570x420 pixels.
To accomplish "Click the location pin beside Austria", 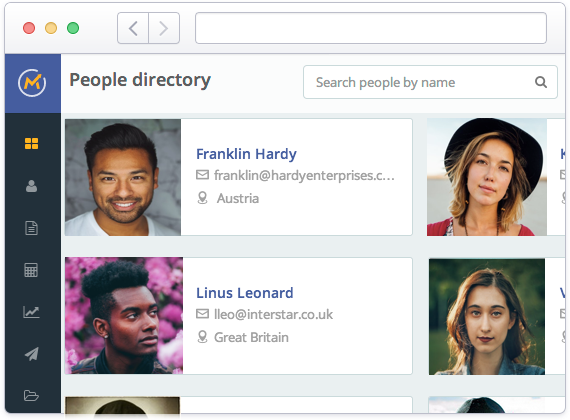I will [202, 198].
